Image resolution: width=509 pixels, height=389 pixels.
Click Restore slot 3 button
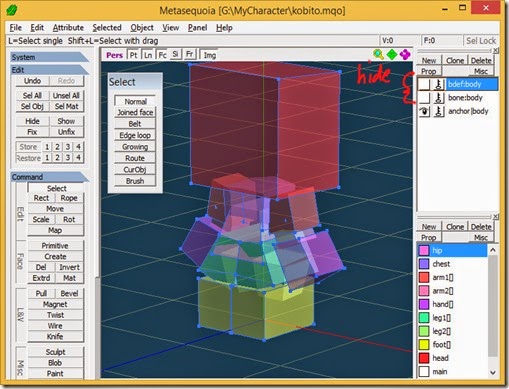[x=68, y=158]
